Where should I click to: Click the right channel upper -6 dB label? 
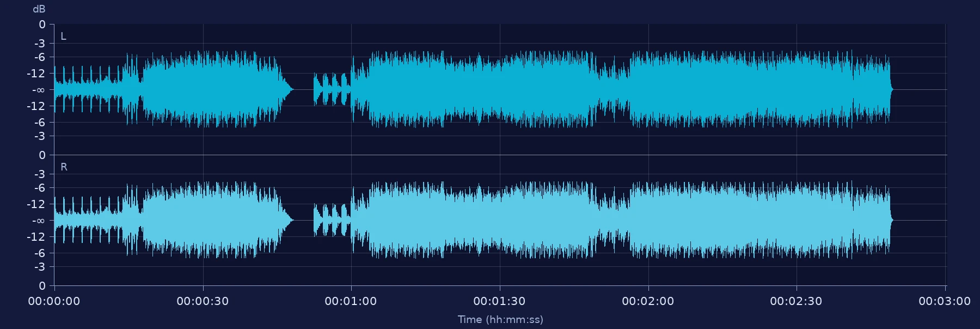(x=39, y=188)
